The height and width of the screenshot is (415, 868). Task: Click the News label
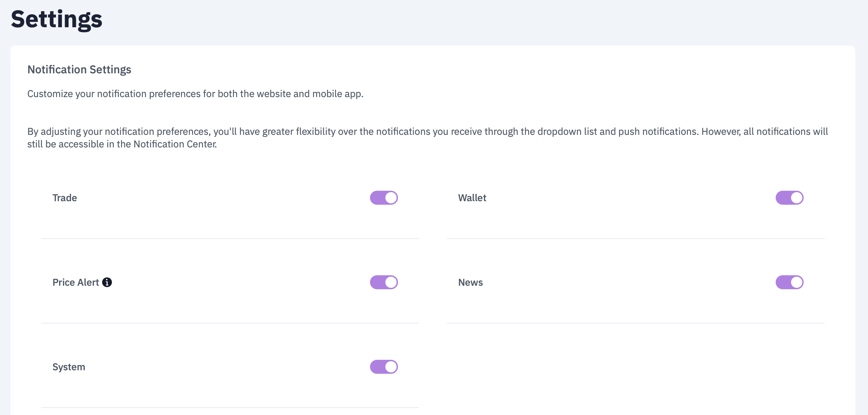click(470, 282)
